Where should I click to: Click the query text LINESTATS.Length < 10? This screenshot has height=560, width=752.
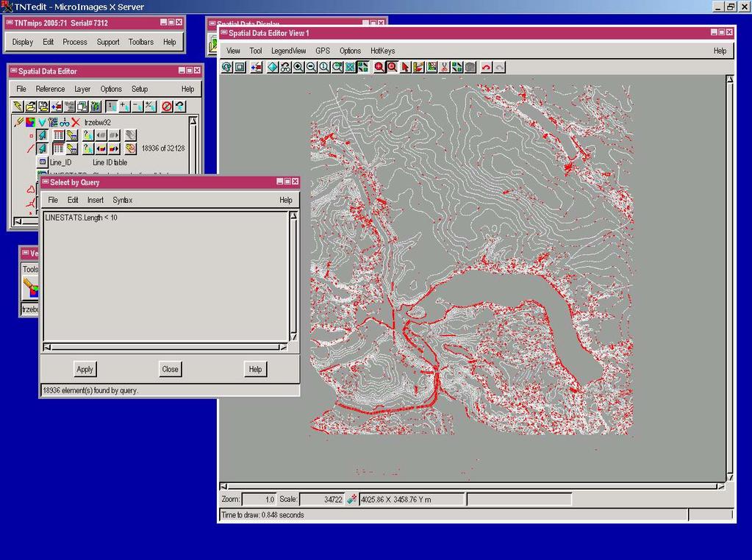(x=81, y=218)
